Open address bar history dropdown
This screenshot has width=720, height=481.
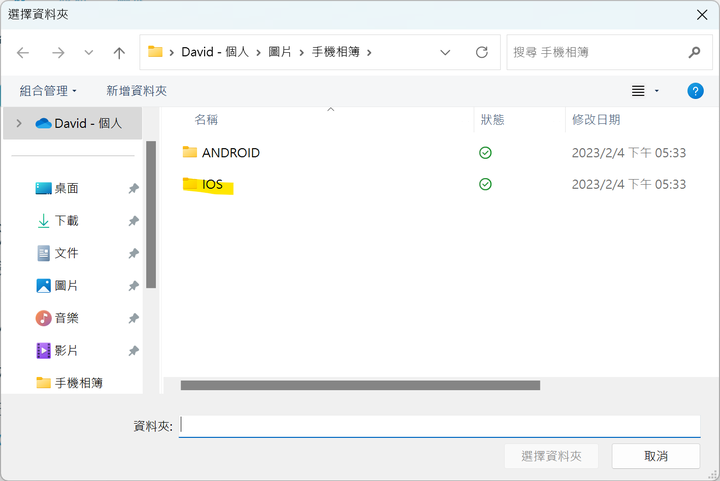coord(445,53)
